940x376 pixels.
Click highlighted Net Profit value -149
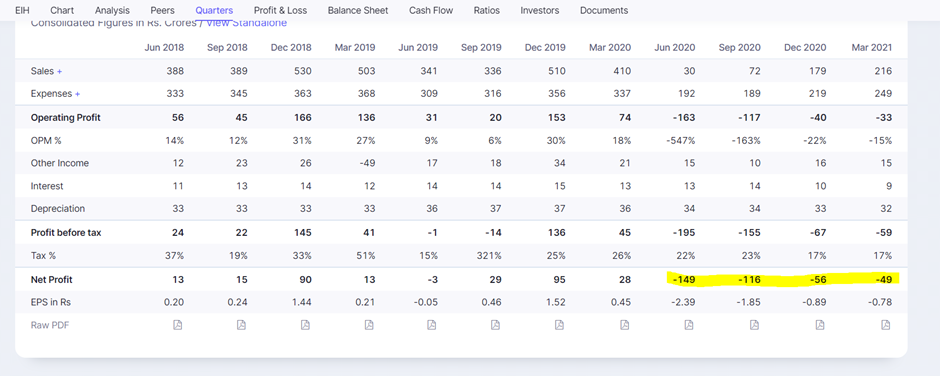tap(684, 279)
